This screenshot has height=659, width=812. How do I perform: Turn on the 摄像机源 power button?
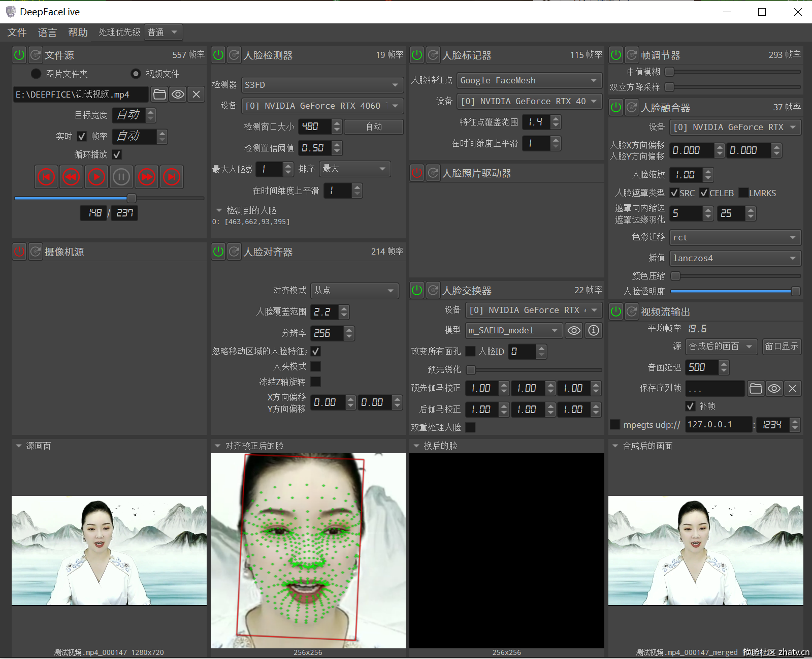pyautogui.click(x=19, y=252)
